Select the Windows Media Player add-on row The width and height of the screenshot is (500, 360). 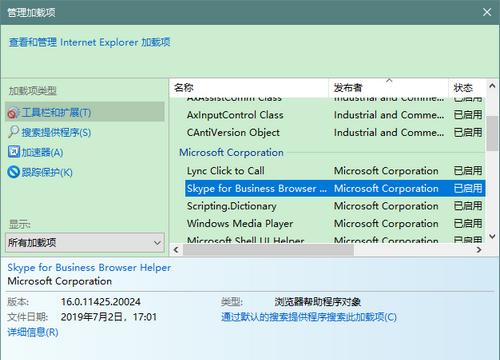click(x=335, y=224)
